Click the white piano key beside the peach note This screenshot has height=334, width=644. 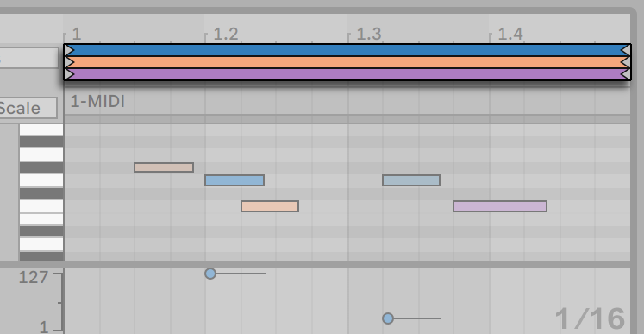pyautogui.click(x=41, y=206)
